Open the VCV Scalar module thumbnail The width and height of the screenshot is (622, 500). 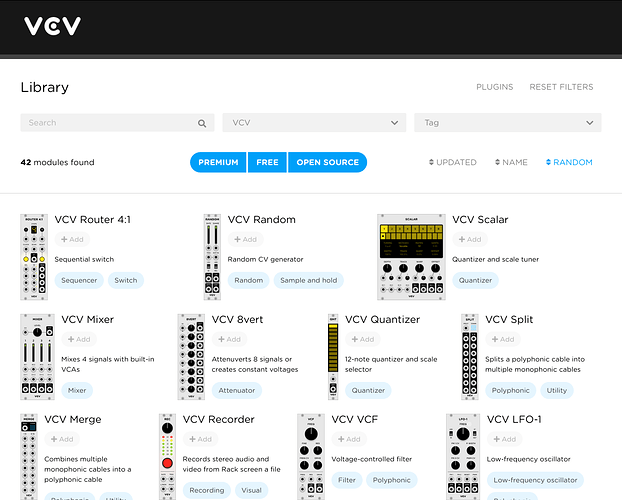tap(411, 257)
